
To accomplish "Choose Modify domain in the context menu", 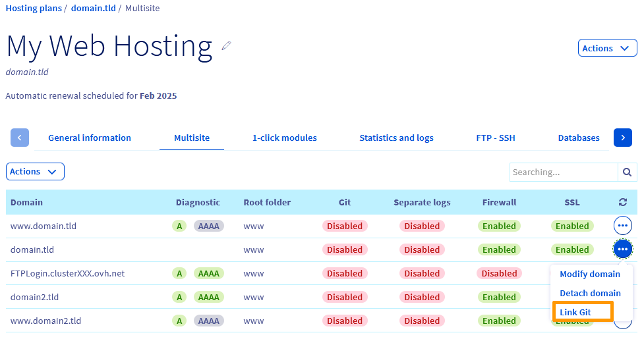I will click(x=590, y=274).
